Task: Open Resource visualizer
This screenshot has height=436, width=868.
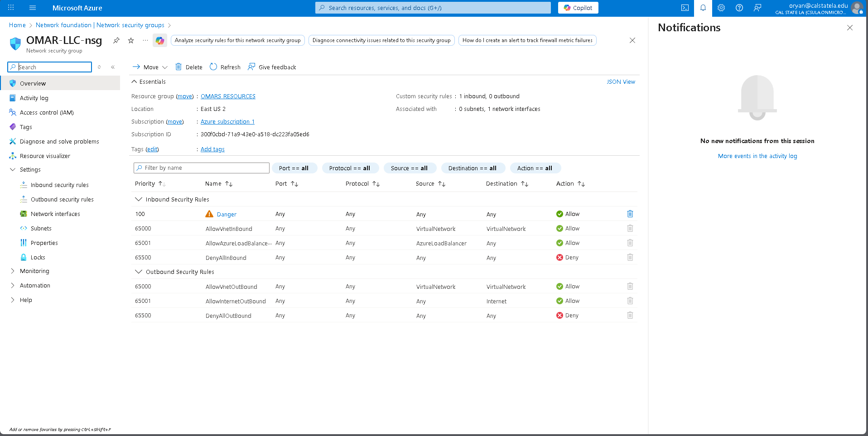Action: (45, 156)
